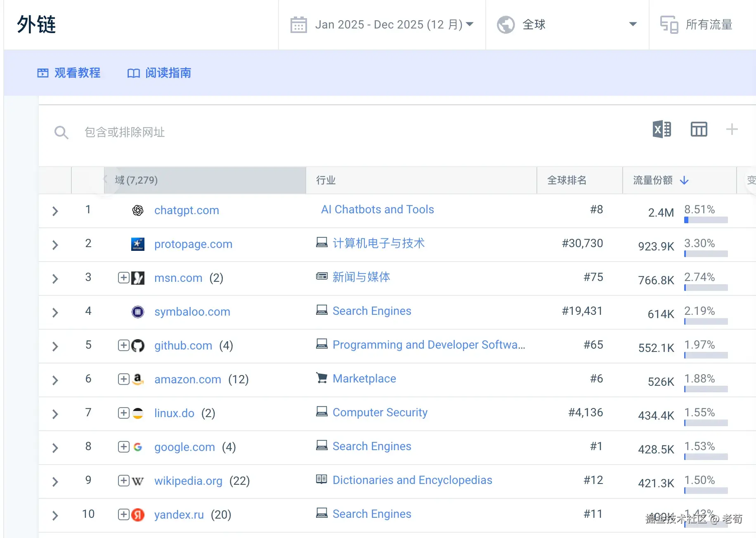The width and height of the screenshot is (756, 538).
Task: Click the #4,136 global rank cell
Action: pyautogui.click(x=586, y=413)
